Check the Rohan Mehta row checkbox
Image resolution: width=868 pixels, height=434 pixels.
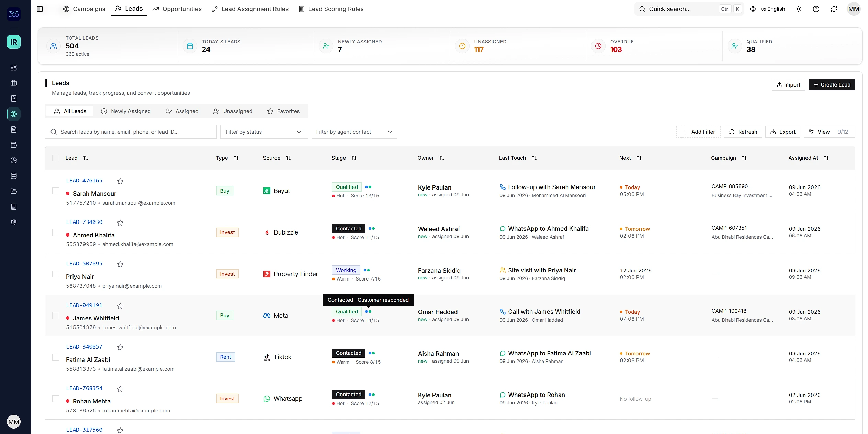click(x=56, y=399)
